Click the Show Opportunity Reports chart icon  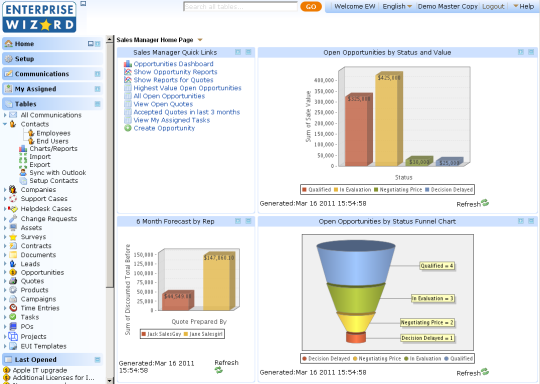pyautogui.click(x=128, y=72)
